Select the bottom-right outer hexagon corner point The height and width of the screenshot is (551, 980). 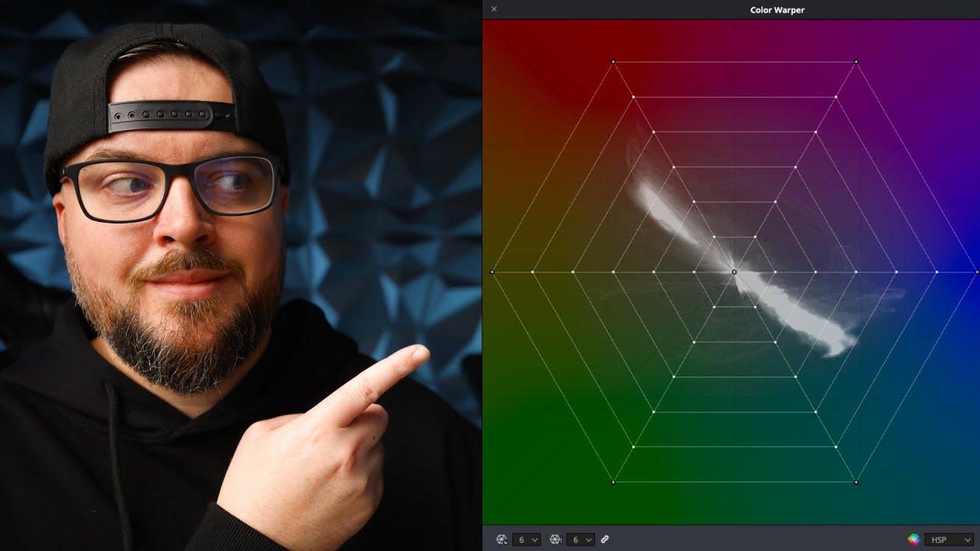click(x=856, y=482)
